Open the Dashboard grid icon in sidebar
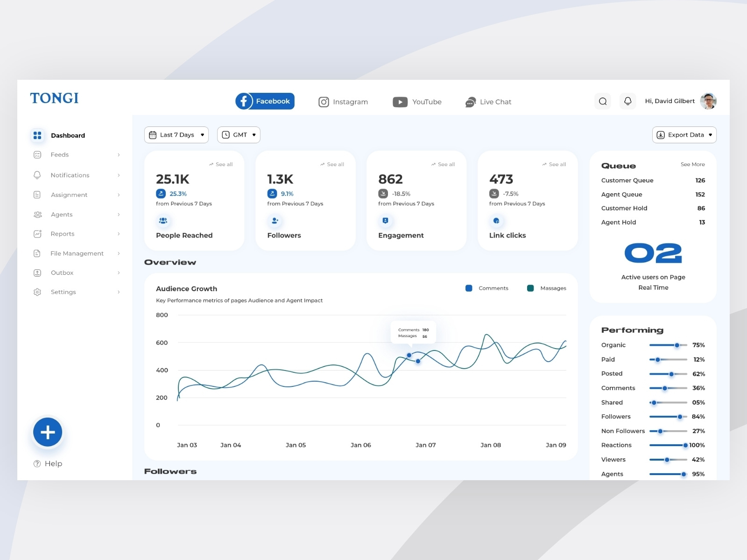 37,135
